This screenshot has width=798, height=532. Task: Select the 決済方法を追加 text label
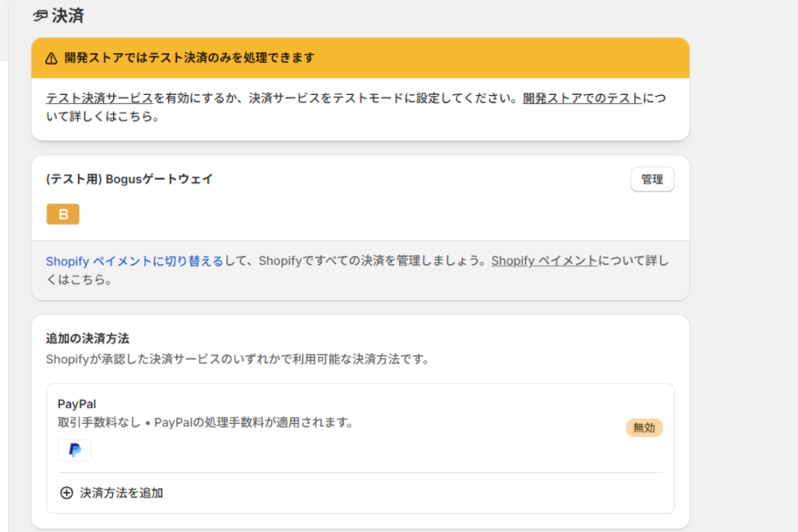pos(122,493)
